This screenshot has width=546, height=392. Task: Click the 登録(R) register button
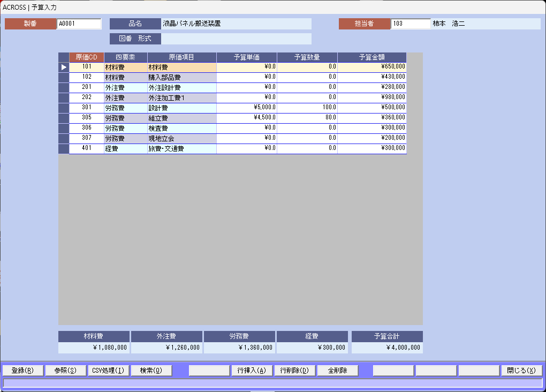tap(22, 371)
